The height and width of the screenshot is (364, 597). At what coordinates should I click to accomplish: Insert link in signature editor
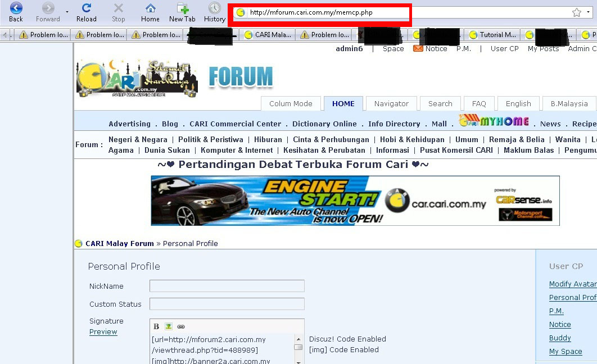(181, 326)
